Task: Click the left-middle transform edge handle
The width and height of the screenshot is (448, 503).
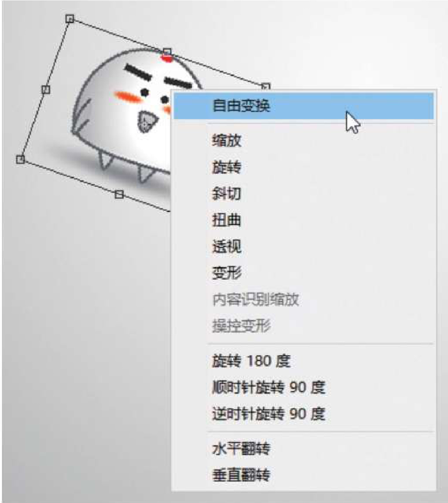Action: (x=45, y=89)
